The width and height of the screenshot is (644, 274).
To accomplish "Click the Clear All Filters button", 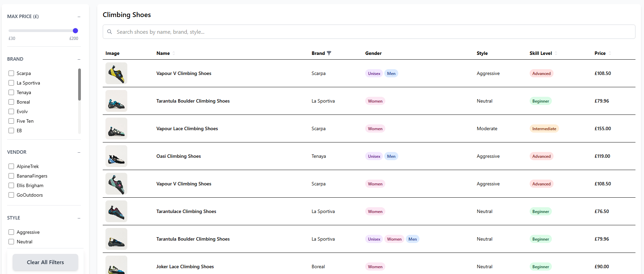I will (x=45, y=262).
